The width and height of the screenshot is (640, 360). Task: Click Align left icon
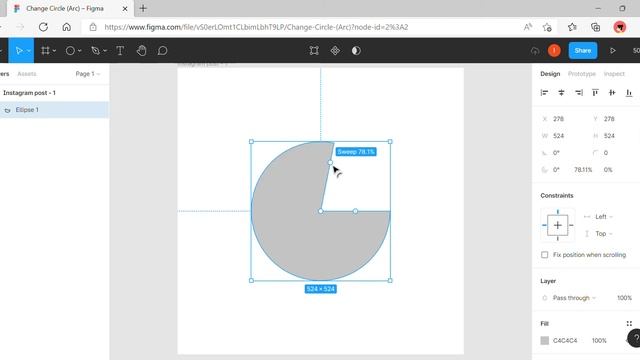pos(544,93)
